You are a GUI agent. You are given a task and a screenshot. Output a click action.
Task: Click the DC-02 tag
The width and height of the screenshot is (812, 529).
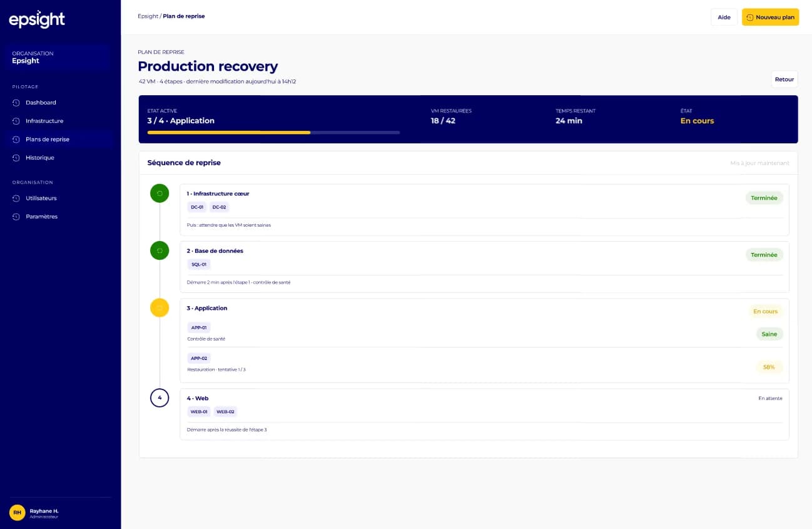(219, 207)
